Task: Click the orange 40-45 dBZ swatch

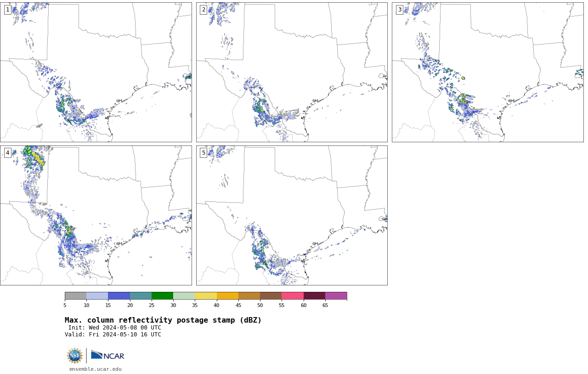Action: [x=227, y=296]
